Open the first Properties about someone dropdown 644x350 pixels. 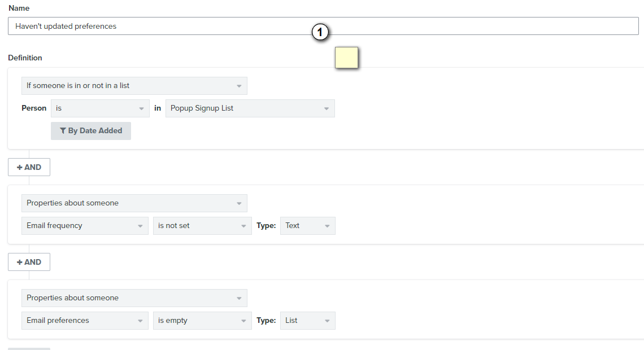[134, 203]
